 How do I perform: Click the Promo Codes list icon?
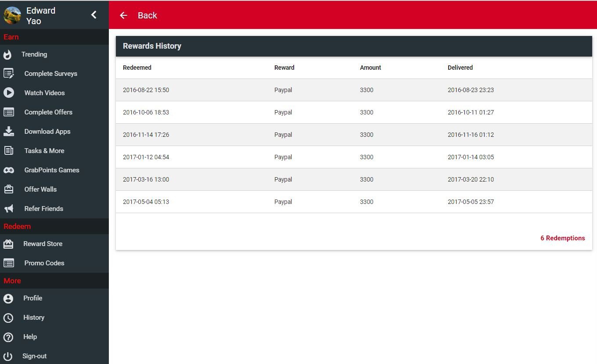(x=9, y=263)
